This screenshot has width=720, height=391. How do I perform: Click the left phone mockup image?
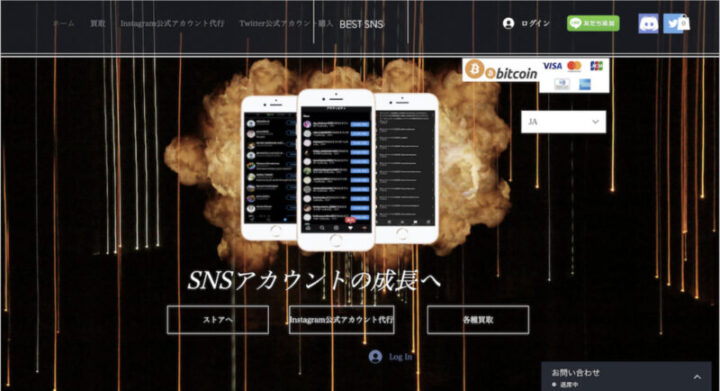point(270,168)
